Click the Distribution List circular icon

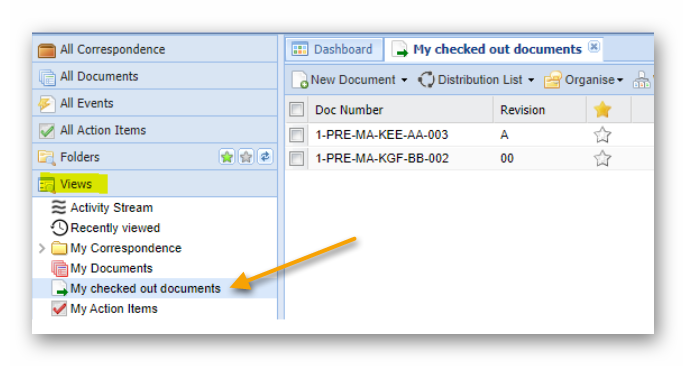pyautogui.click(x=426, y=80)
